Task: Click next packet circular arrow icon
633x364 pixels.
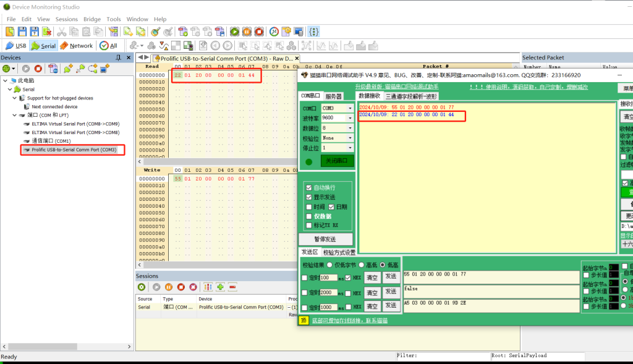Action: pyautogui.click(x=227, y=46)
